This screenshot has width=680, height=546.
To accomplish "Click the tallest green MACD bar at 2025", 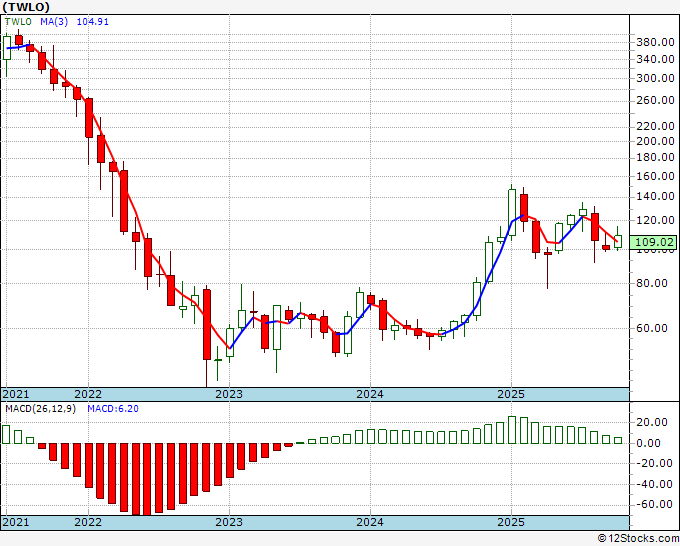I will (x=512, y=430).
